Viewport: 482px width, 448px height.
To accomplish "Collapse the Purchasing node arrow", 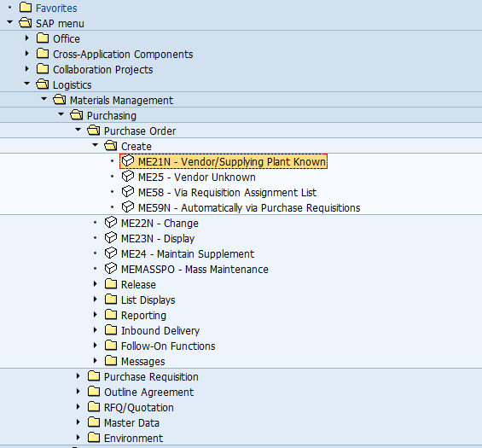I will tap(61, 114).
